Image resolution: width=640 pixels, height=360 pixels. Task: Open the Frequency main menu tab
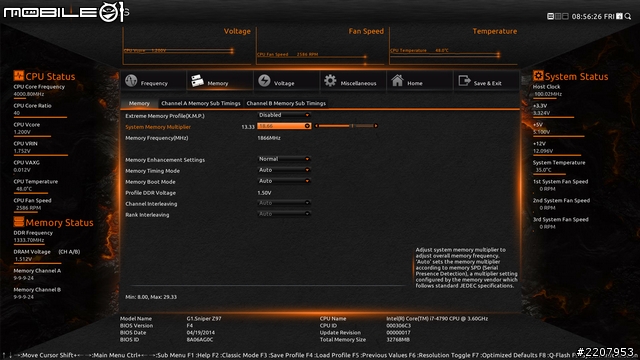[153, 81]
